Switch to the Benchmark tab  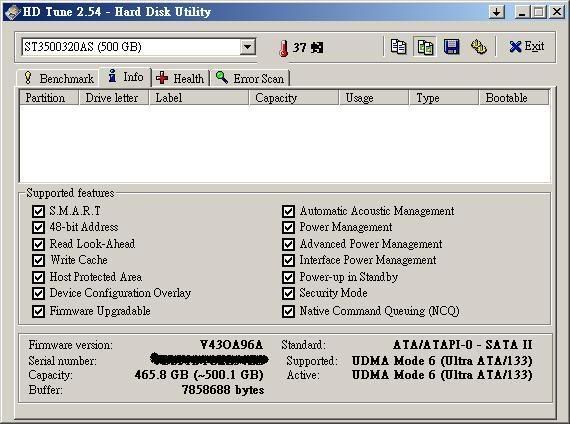tap(59, 79)
